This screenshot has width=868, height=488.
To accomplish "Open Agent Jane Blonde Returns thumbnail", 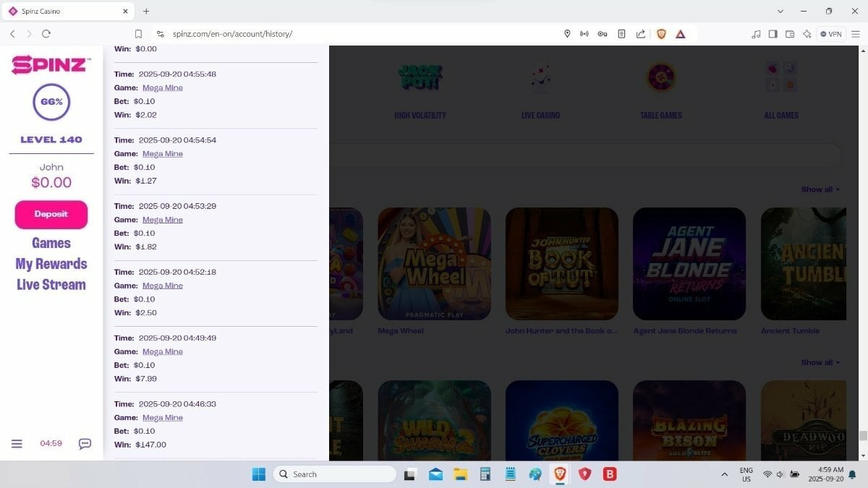I will [x=689, y=264].
